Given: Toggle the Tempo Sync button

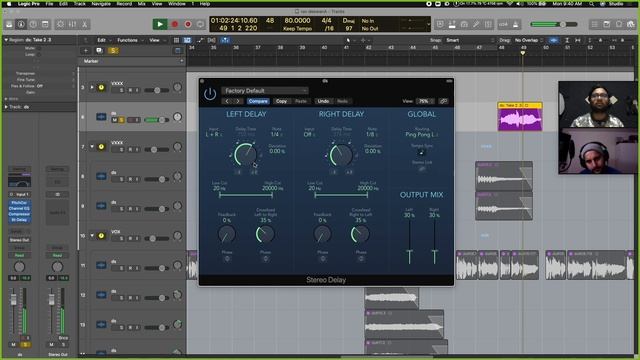Looking at the screenshot, I should click(x=422, y=153).
